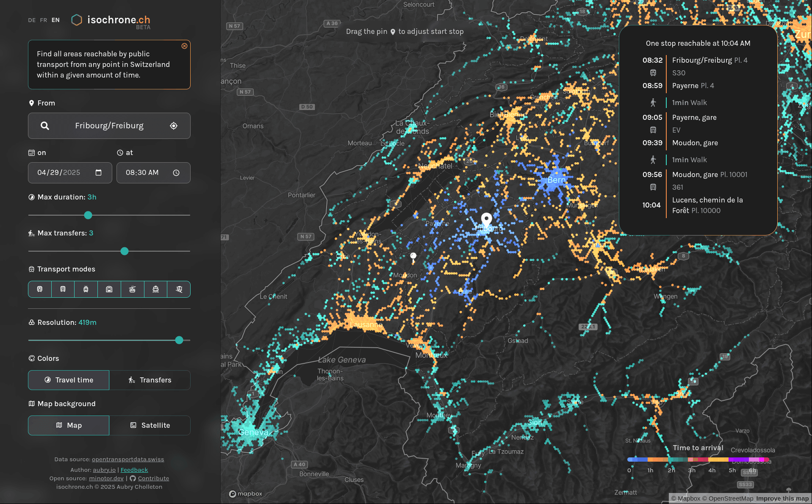Open the calendar date picker icon
The image size is (812, 504).
coord(99,173)
